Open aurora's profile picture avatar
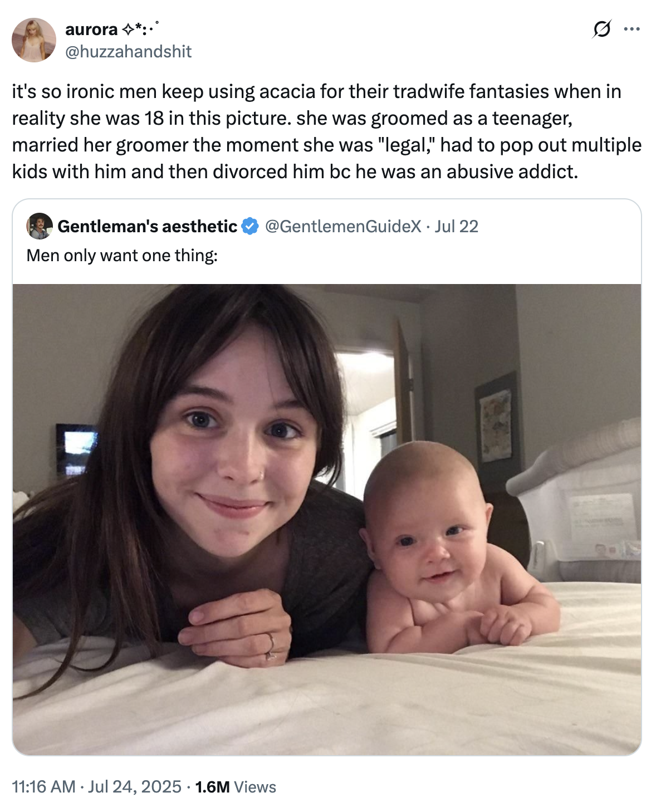Image resolution: width=656 pixels, height=812 pixels. (34, 40)
